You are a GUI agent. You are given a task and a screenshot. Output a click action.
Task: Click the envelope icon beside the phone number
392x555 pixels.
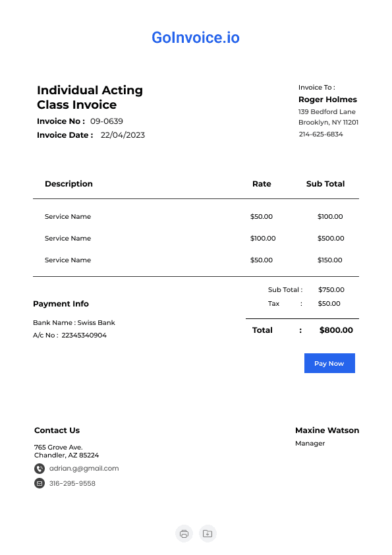click(40, 483)
